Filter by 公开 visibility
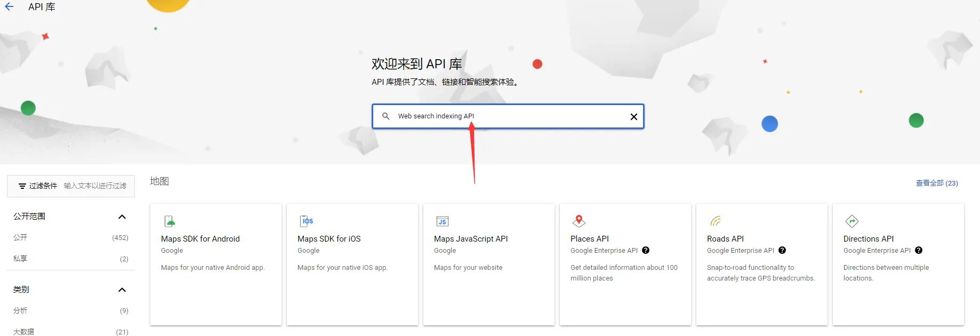 point(20,237)
